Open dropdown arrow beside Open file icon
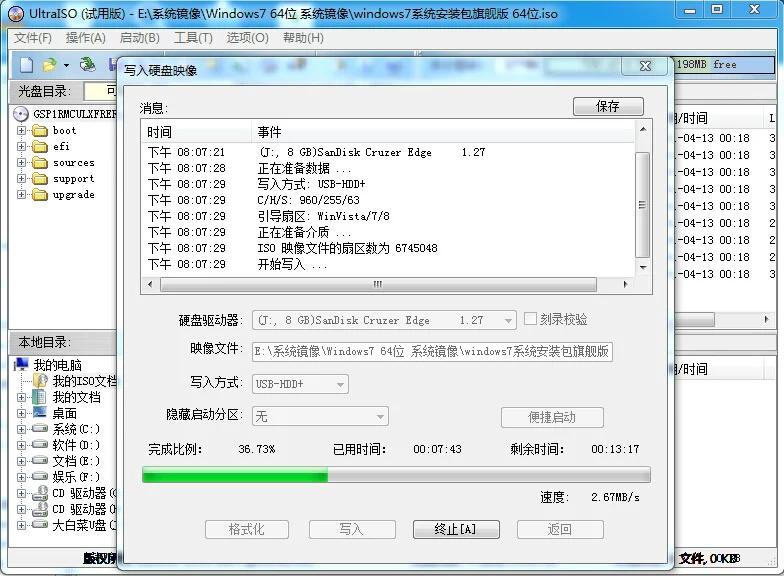 66,65
